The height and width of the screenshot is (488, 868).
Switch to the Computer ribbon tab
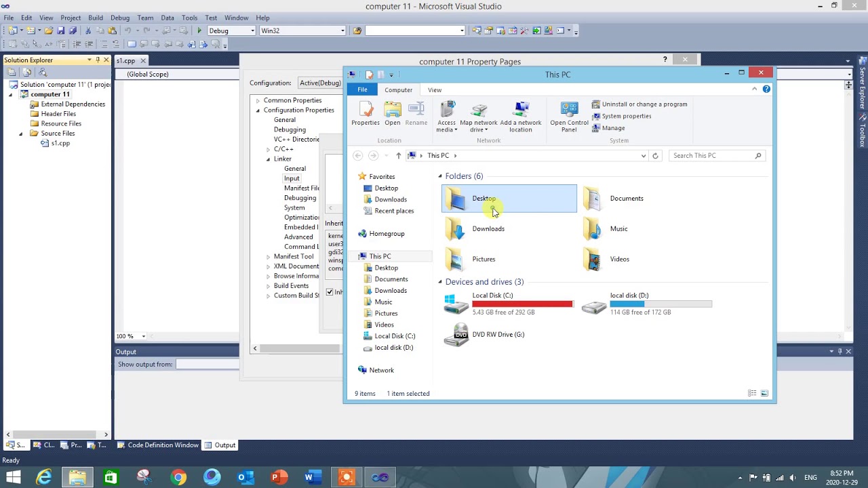pos(398,89)
